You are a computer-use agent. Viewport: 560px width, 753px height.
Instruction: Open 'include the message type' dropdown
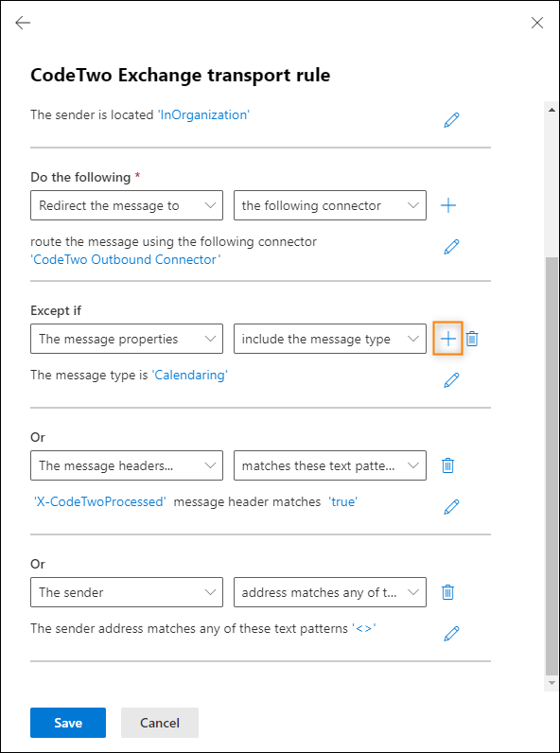[330, 339]
